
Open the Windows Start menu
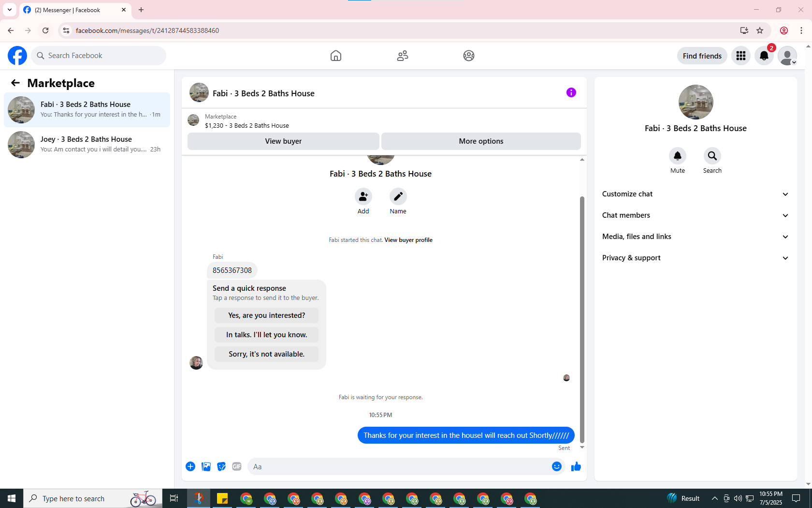12,498
